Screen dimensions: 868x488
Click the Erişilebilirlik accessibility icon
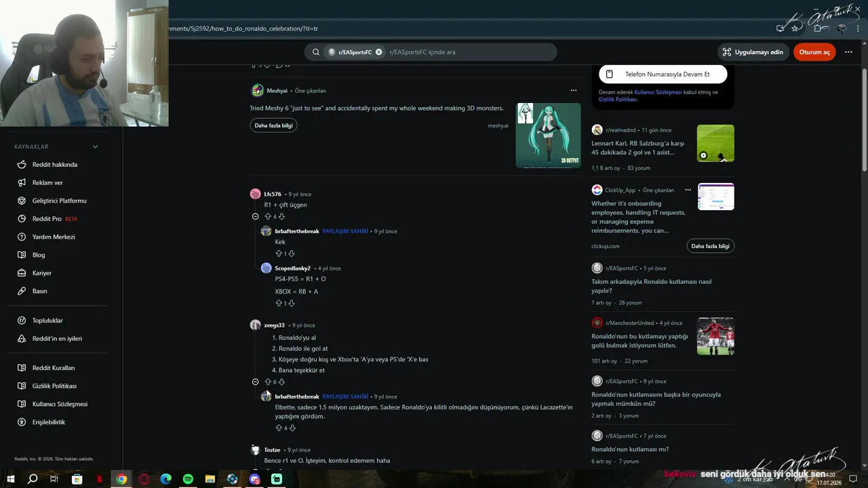21,422
